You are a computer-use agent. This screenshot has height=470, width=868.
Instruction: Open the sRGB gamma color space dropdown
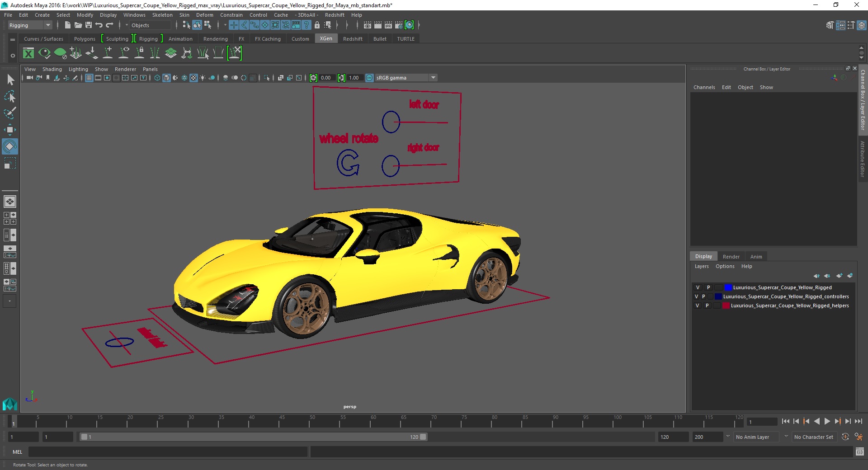[x=406, y=78]
